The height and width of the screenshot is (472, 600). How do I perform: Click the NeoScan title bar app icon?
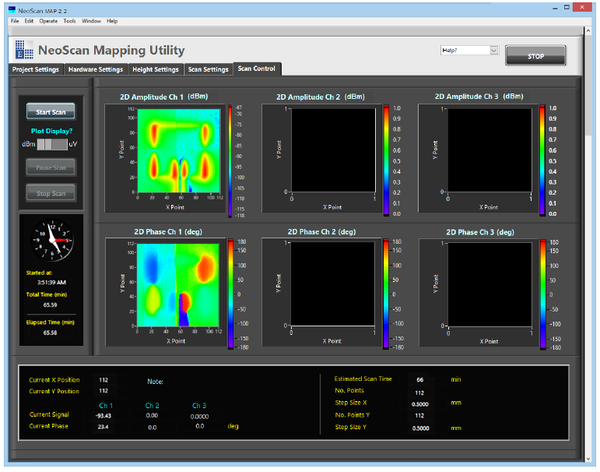point(10,8)
